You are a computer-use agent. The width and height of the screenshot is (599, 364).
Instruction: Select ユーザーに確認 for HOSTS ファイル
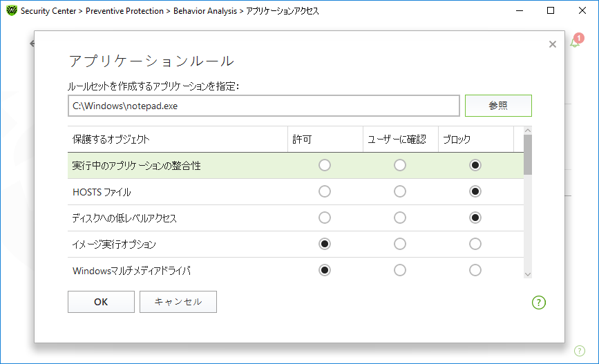pyautogui.click(x=400, y=191)
